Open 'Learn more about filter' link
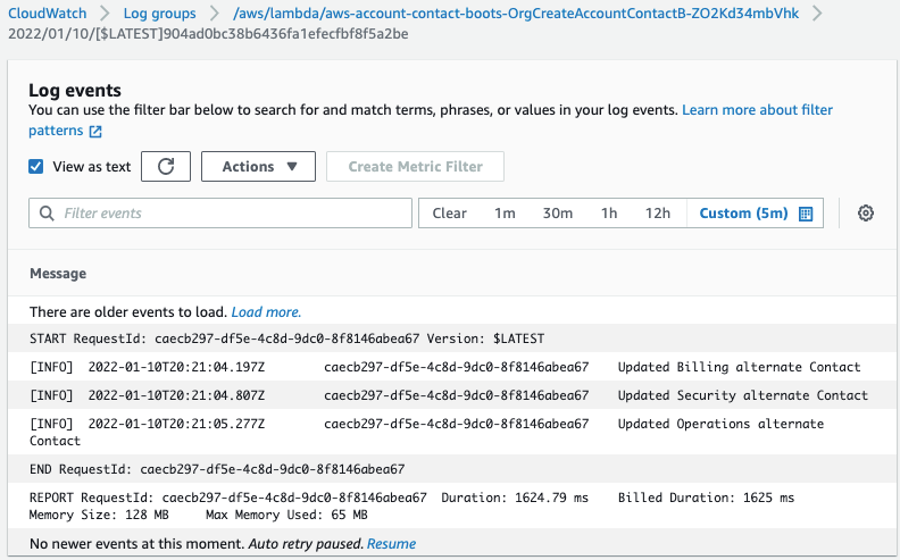The height and width of the screenshot is (560, 902). [757, 110]
